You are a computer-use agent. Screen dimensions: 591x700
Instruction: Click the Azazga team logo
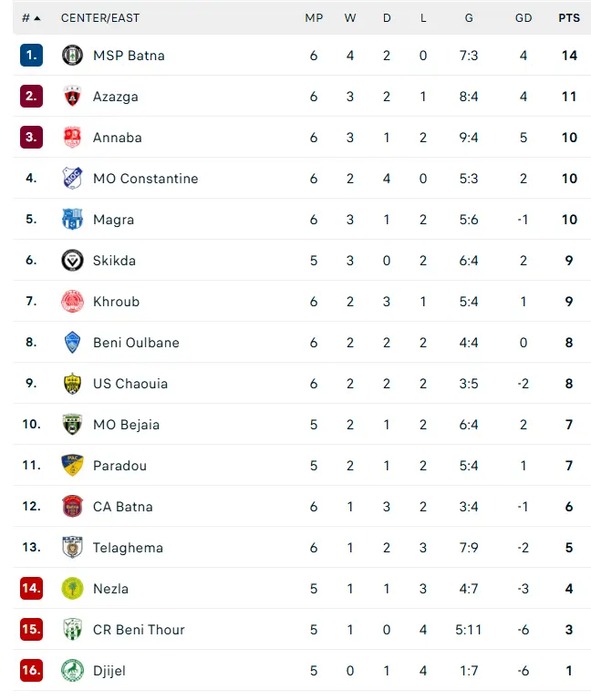click(72, 97)
